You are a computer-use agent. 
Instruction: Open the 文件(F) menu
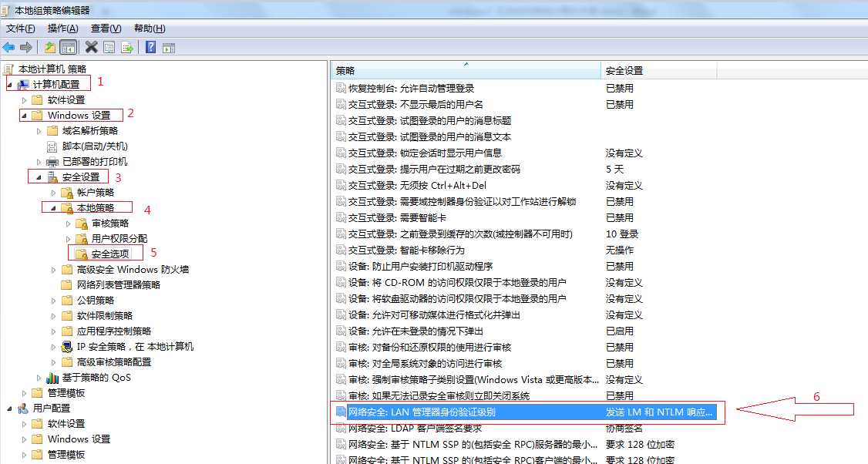coord(21,29)
